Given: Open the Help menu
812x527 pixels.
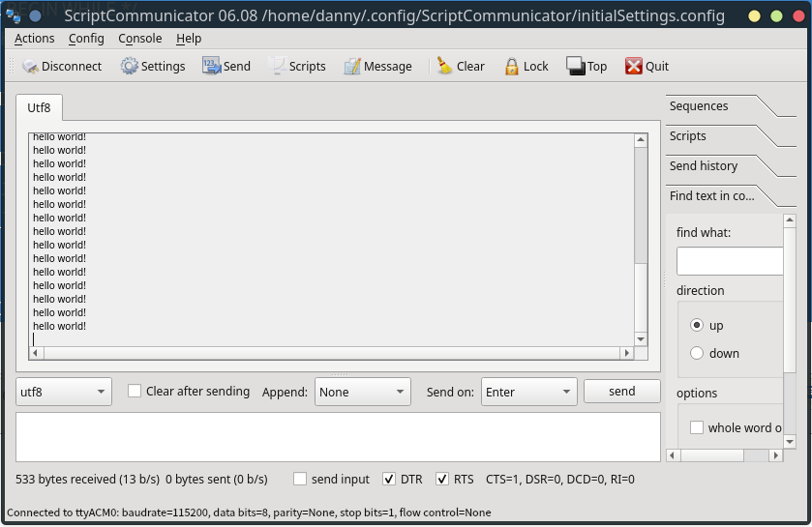Looking at the screenshot, I should (x=189, y=39).
